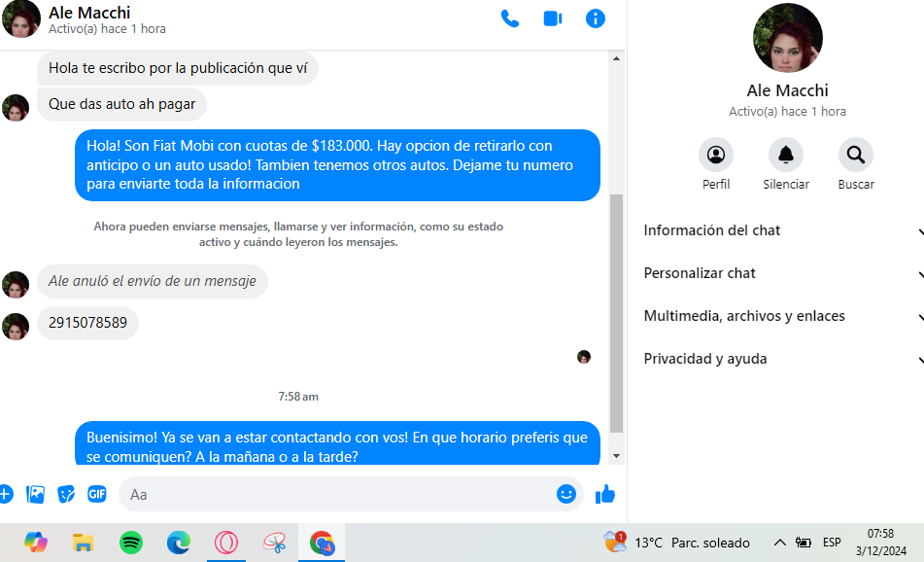Click the chat scrollbar thumb
Screen dimensions: 924x562
coord(616,313)
